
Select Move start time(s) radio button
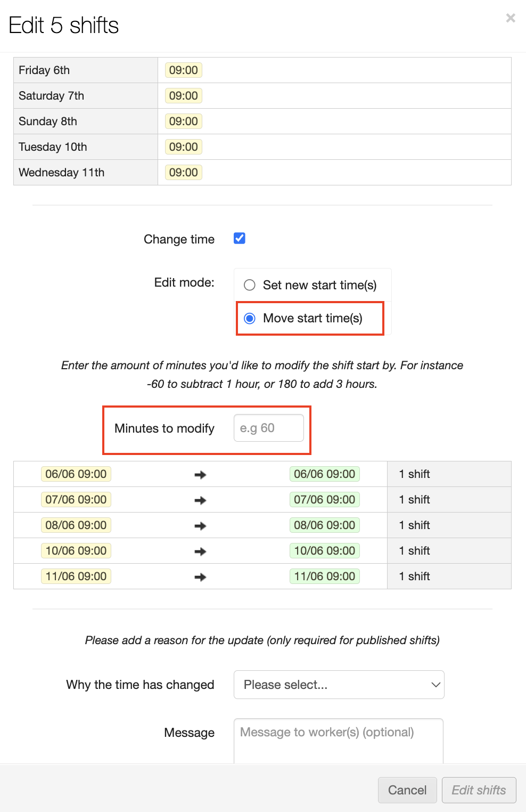(250, 318)
